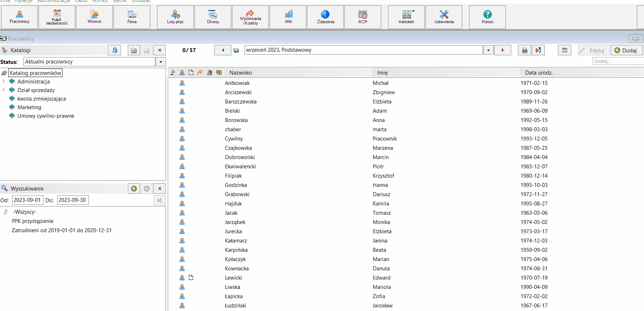
Task: Open Wyrównania i Korekty tool
Action: point(250,17)
